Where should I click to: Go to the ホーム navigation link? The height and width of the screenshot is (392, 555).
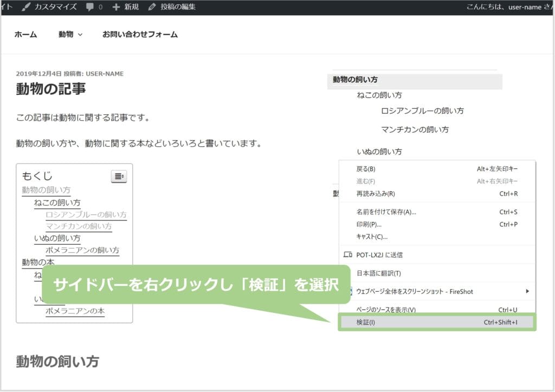tap(25, 35)
